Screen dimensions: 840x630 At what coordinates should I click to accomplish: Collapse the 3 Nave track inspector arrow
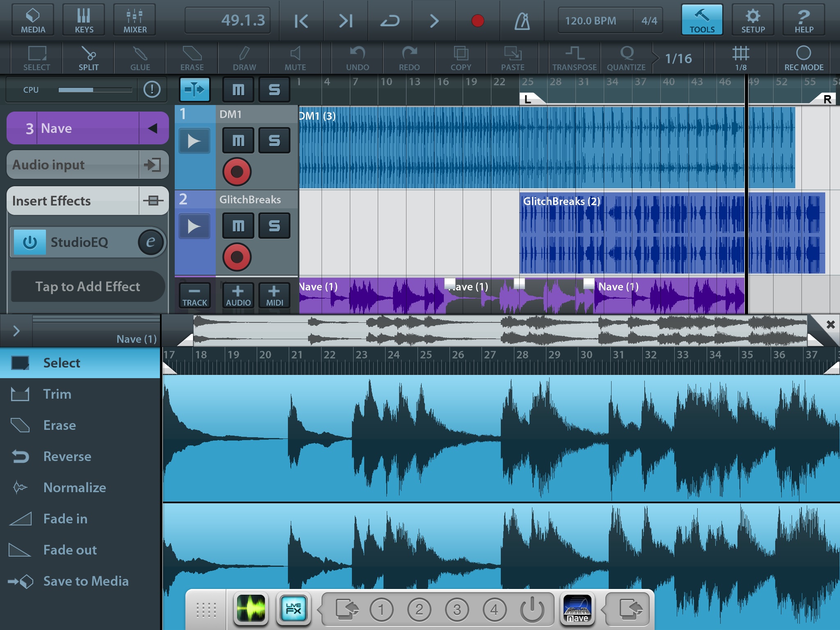pos(153,128)
